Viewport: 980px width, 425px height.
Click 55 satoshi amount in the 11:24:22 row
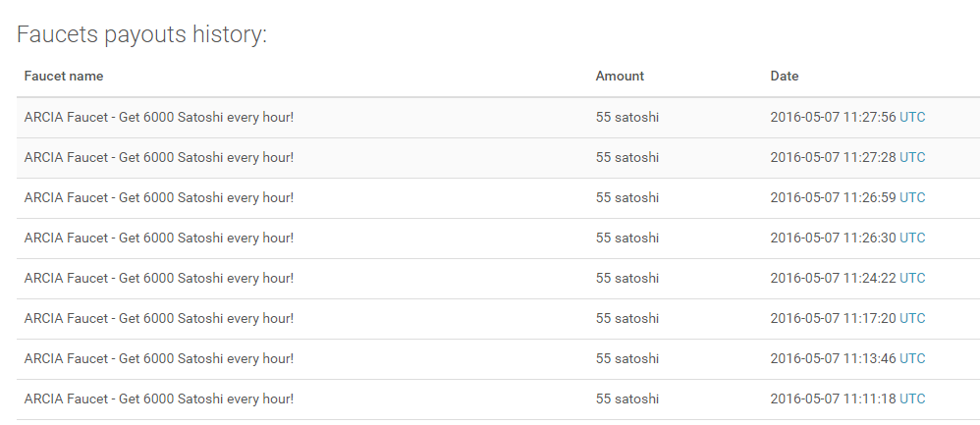pos(627,279)
